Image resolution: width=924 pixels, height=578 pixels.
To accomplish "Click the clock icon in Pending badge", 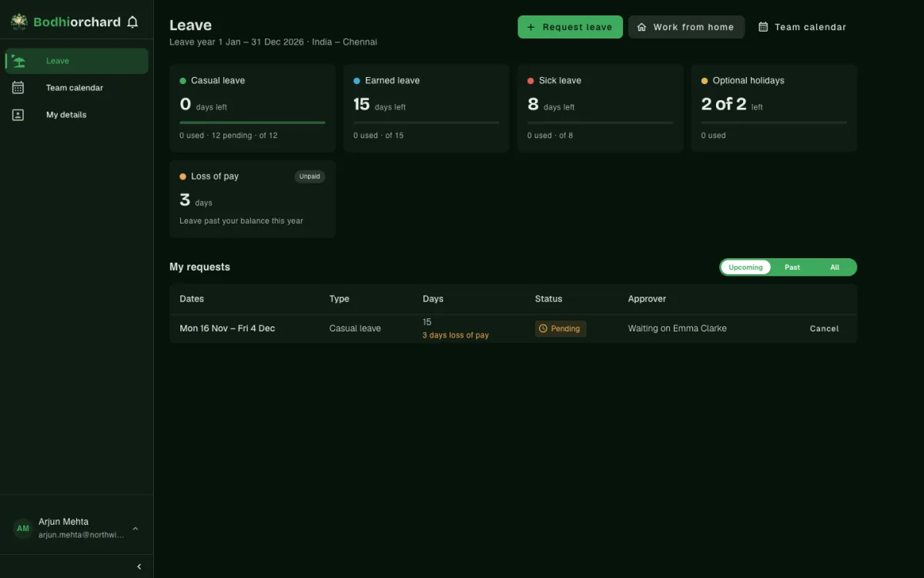I will point(543,329).
